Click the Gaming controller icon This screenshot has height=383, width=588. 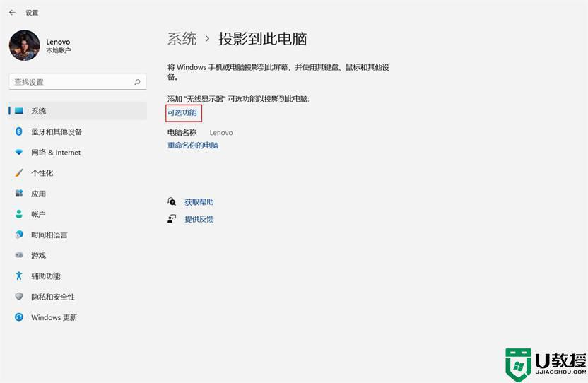(x=19, y=256)
